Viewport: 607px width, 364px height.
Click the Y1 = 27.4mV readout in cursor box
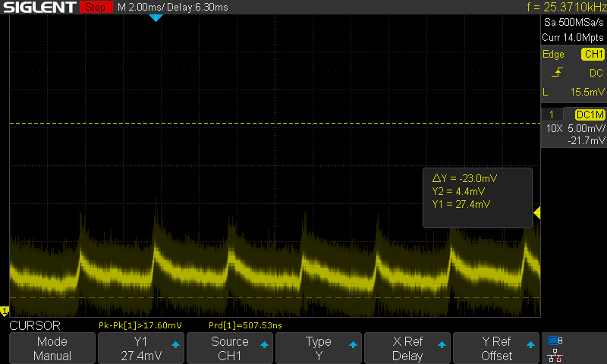pos(461,204)
